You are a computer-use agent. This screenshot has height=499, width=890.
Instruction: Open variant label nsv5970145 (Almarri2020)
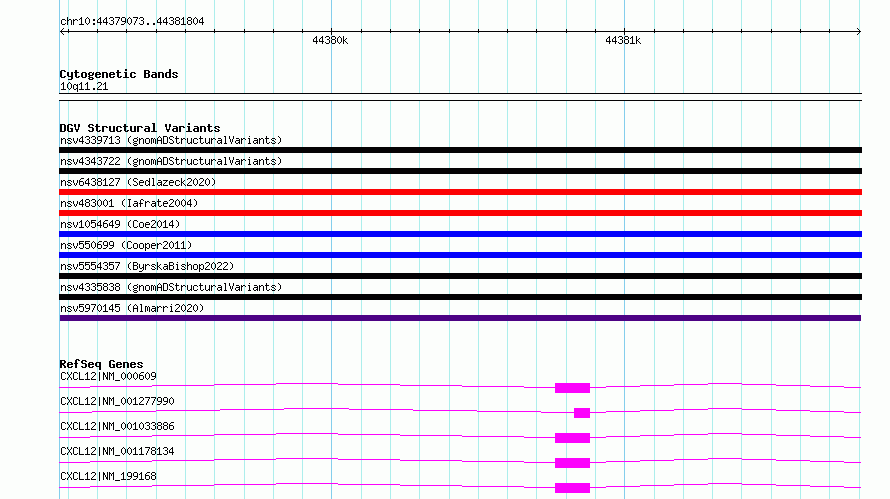point(132,308)
